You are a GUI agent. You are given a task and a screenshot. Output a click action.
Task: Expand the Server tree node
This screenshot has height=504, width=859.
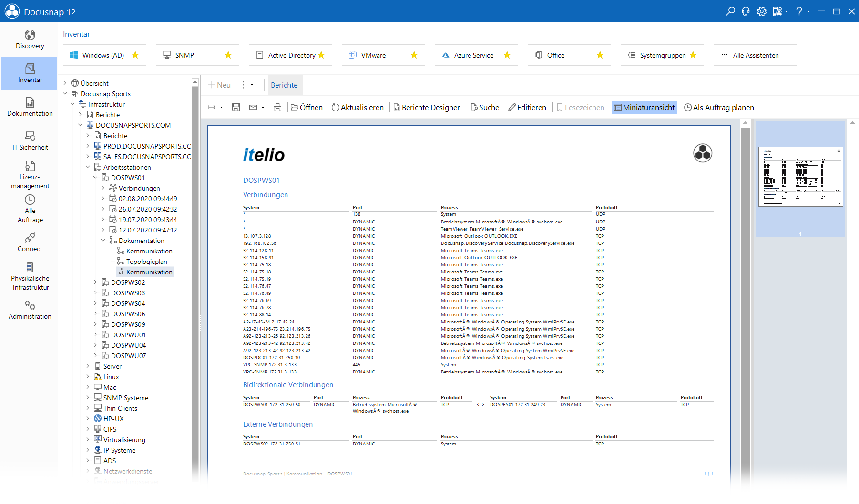coord(88,366)
